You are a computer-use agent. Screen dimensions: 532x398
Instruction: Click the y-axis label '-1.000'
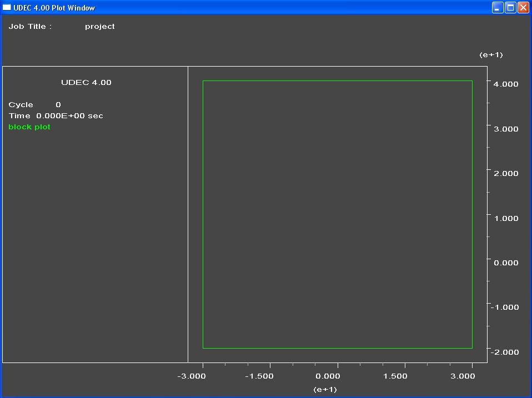[505, 307]
